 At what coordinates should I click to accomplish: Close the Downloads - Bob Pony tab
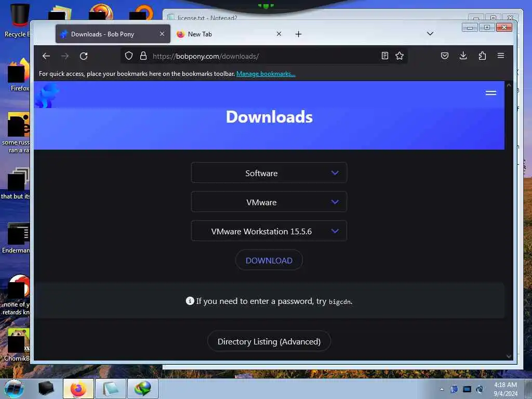tap(162, 34)
